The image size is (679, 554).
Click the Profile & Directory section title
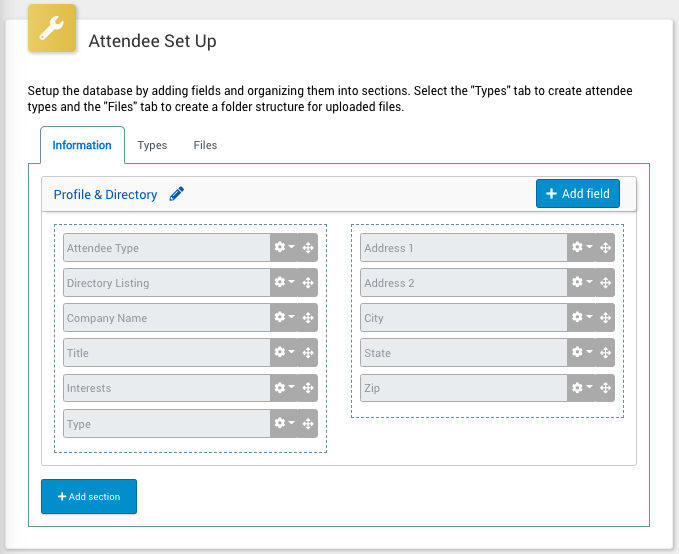pyautogui.click(x=105, y=194)
